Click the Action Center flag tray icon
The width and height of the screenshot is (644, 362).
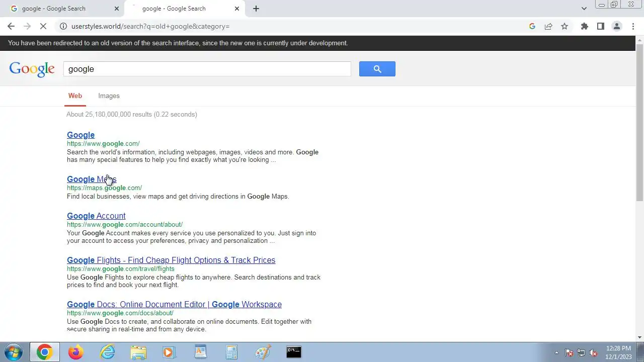pyautogui.click(x=569, y=352)
